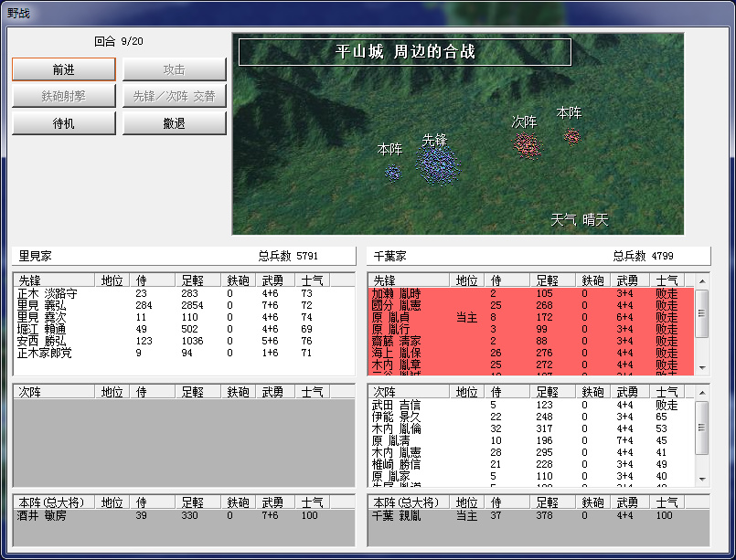Select row 海上 胤保
The width and height of the screenshot is (736, 560).
click(x=531, y=353)
